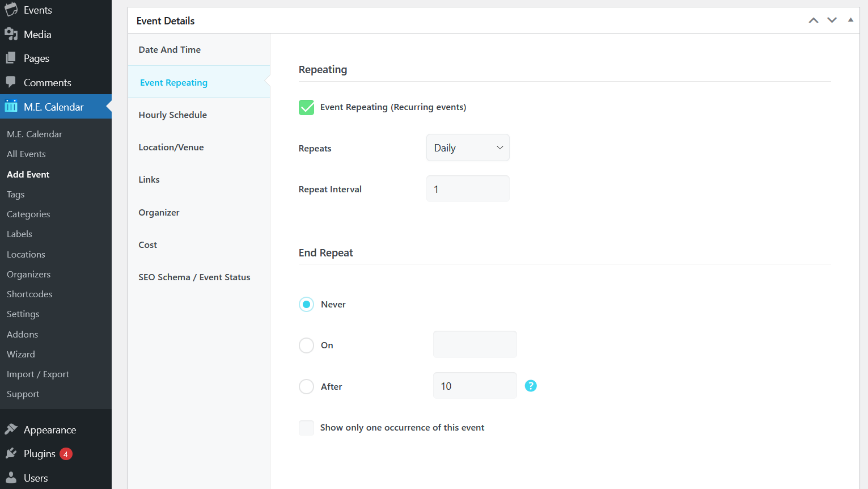Go to All Events submenu link

coord(26,154)
